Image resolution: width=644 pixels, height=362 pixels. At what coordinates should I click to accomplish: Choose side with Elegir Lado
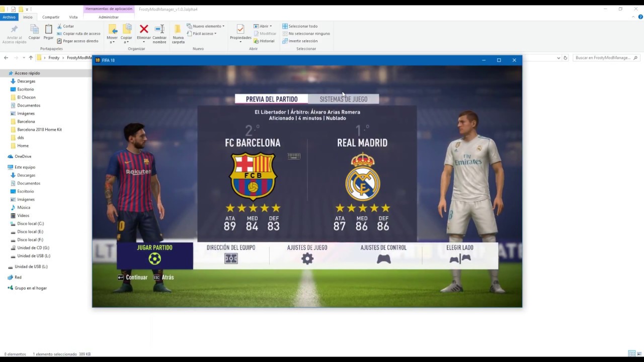tap(460, 255)
